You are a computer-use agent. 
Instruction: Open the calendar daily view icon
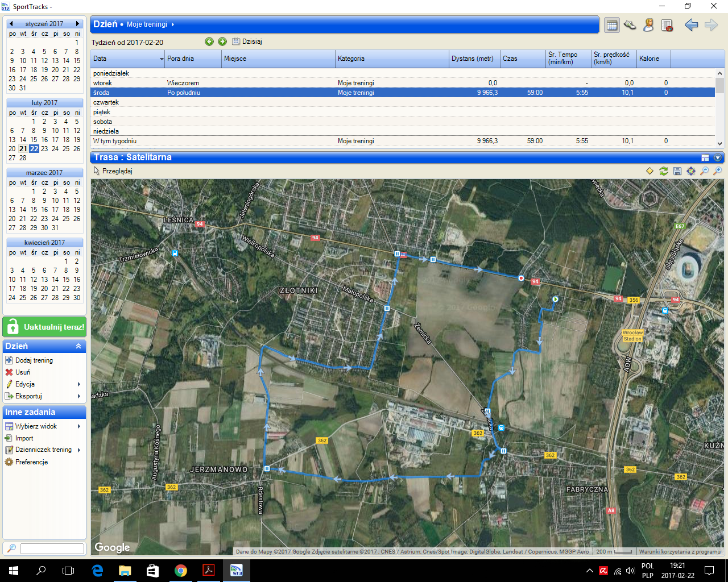tap(611, 25)
